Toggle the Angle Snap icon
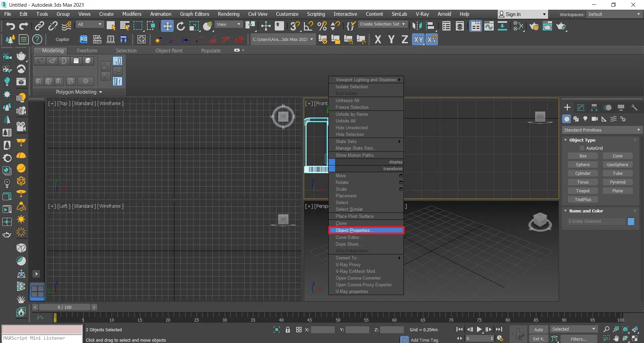Image resolution: width=644 pixels, height=343 pixels. click(x=308, y=26)
